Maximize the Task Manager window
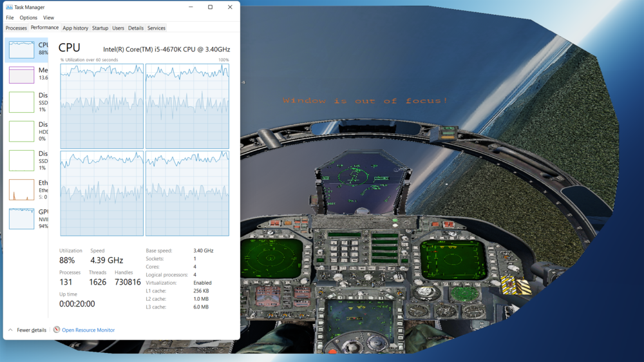This screenshot has width=644, height=362. (211, 7)
